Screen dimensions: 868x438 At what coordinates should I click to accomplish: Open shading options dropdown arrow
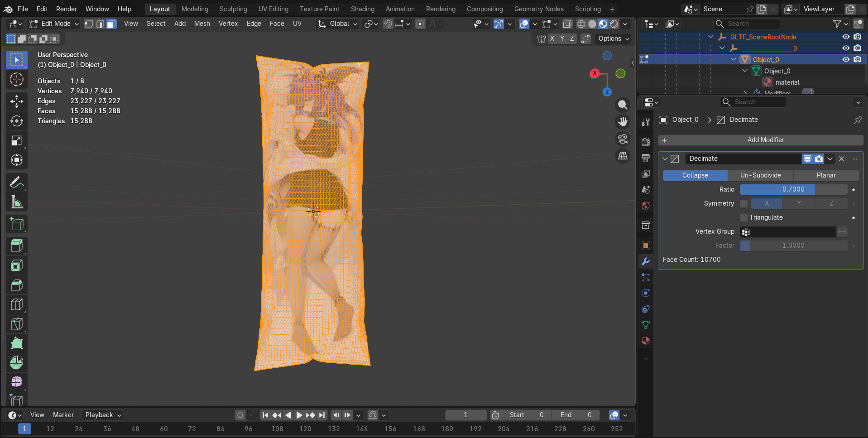[x=625, y=24]
